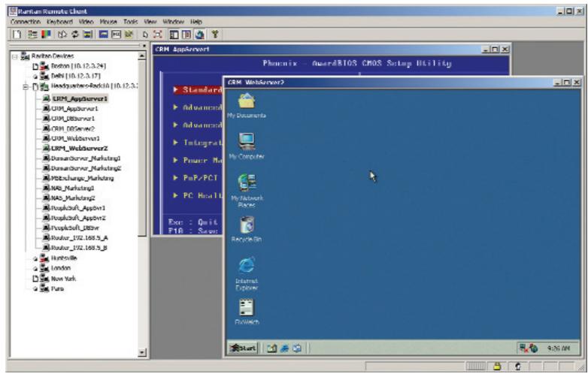Click the yellow lock status bar icon

click(x=497, y=366)
